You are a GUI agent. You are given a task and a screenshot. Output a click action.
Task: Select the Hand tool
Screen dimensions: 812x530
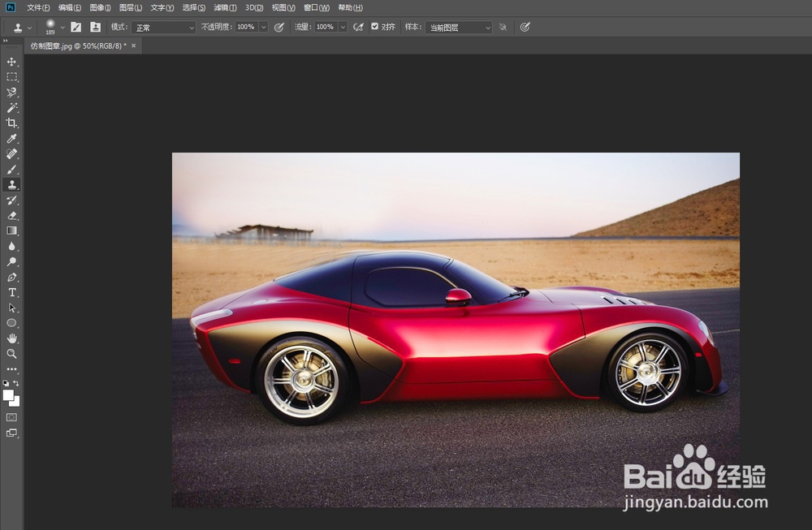12,338
